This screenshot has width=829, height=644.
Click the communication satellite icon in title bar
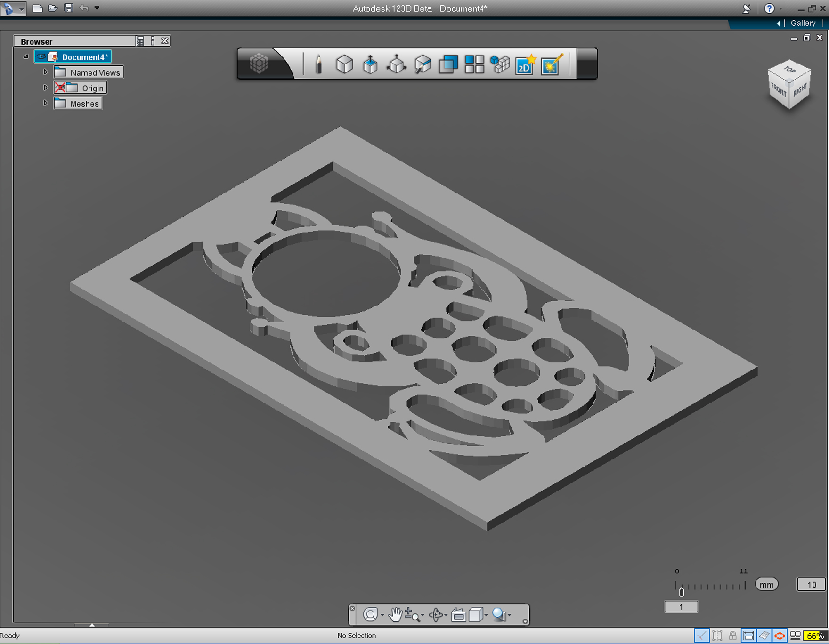pos(747,8)
